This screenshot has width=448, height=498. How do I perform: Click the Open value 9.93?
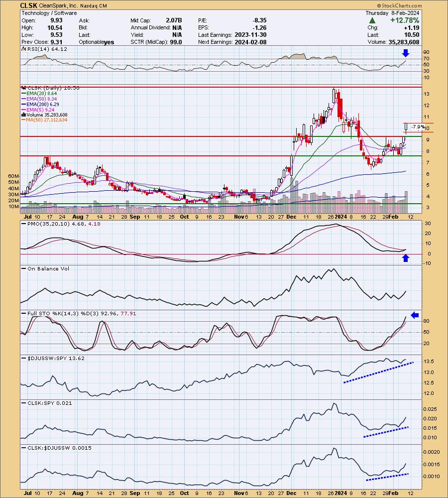(57, 20)
